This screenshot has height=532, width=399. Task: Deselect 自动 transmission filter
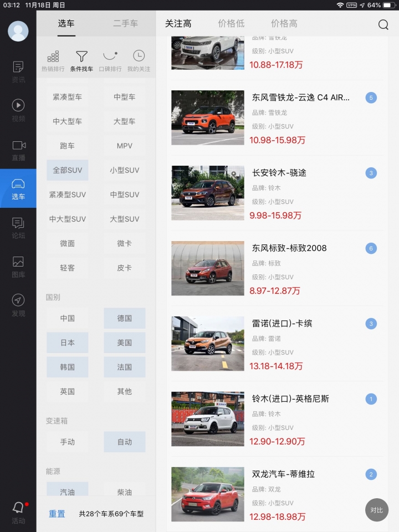point(125,442)
